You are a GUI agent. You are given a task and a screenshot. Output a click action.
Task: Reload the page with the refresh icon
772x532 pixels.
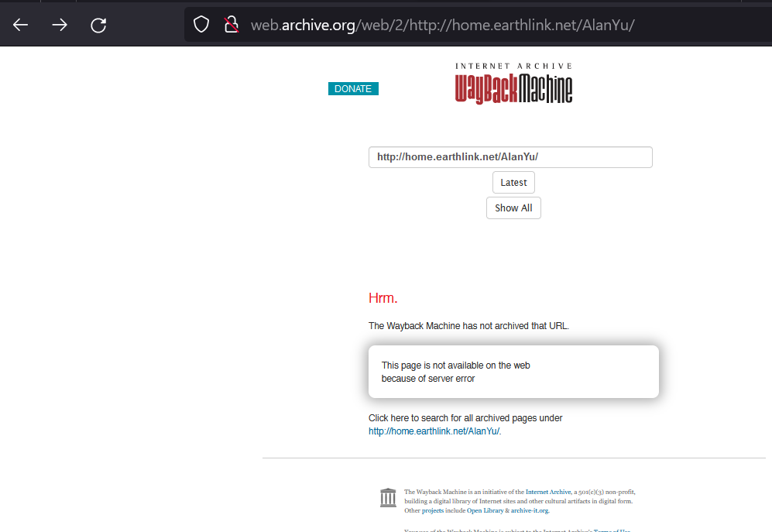point(98,25)
